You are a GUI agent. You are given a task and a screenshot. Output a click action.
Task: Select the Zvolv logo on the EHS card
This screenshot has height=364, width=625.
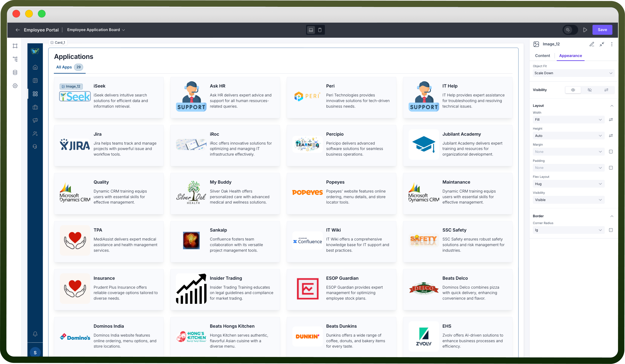coord(424,336)
